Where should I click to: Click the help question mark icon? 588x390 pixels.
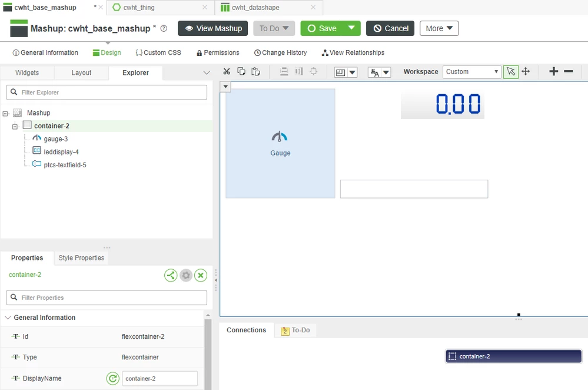point(164,28)
